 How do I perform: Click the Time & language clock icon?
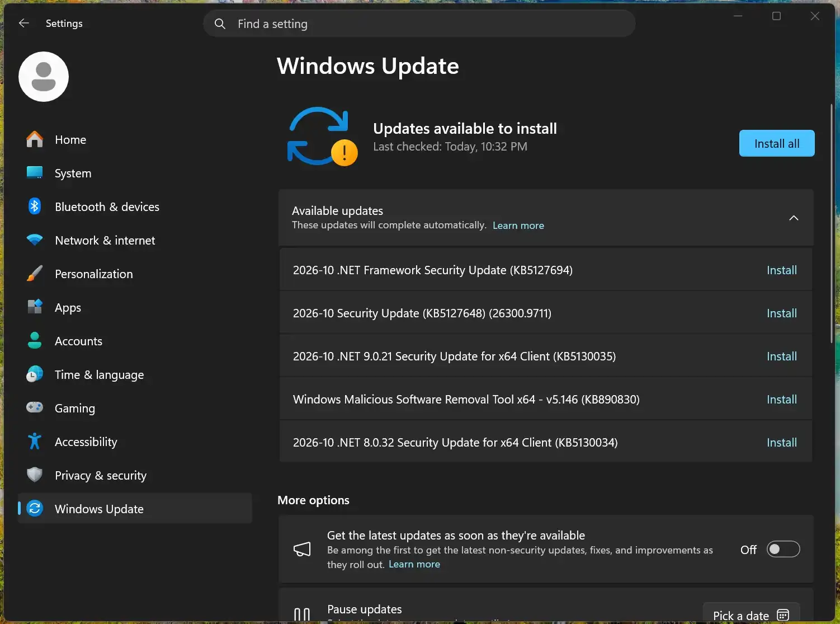(35, 374)
